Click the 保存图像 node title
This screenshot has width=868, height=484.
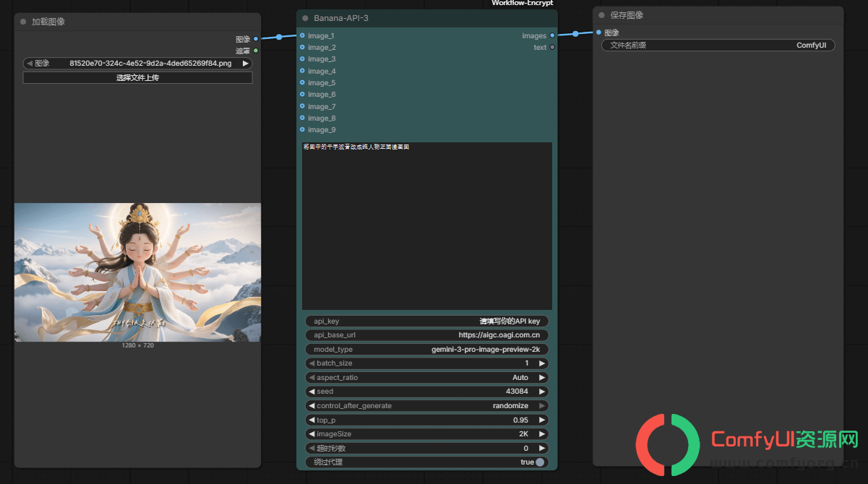627,15
